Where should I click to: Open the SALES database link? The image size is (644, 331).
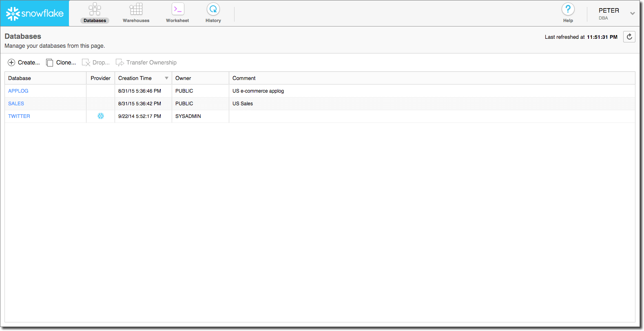coord(16,104)
